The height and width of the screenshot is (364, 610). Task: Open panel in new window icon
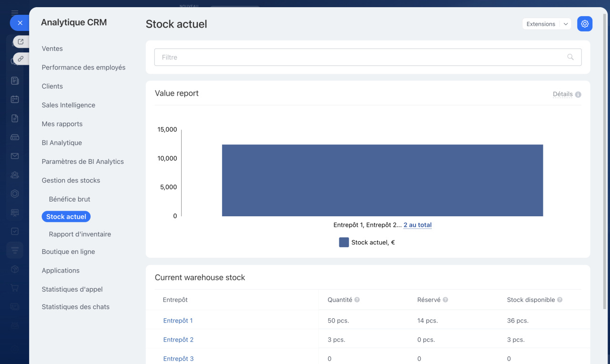point(20,42)
